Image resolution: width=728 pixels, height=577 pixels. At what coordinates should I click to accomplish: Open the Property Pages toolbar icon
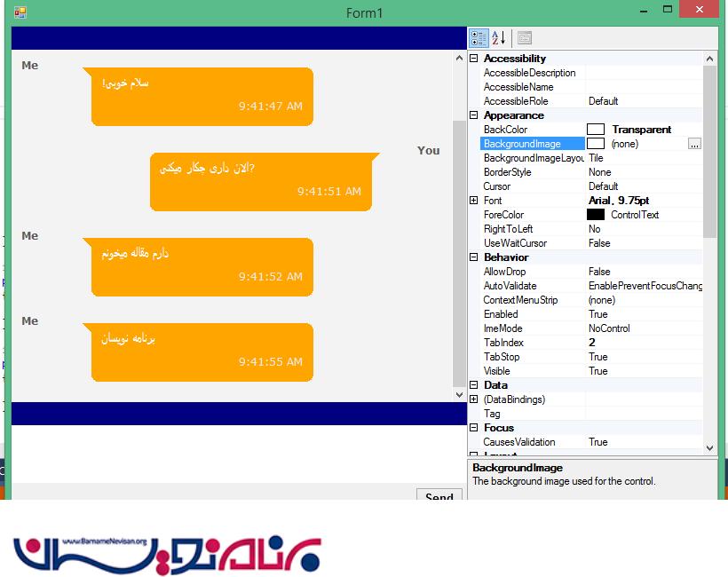[525, 37]
